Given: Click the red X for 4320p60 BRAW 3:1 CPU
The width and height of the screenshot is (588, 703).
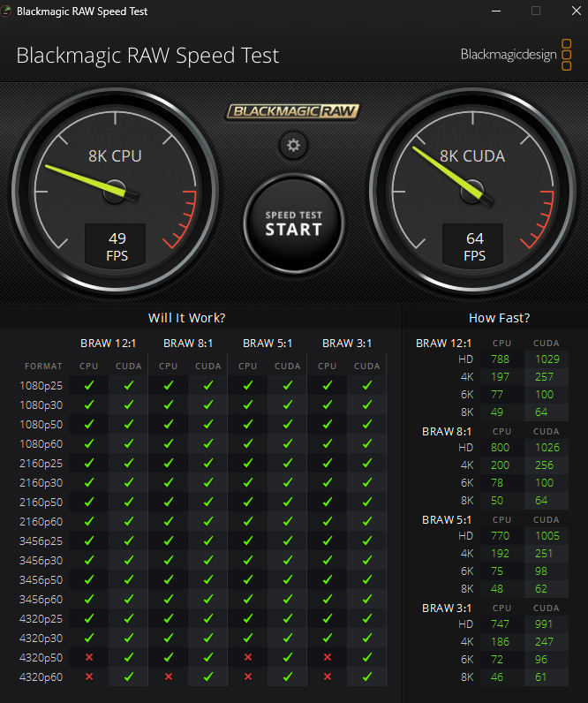Looking at the screenshot, I should pos(328,677).
